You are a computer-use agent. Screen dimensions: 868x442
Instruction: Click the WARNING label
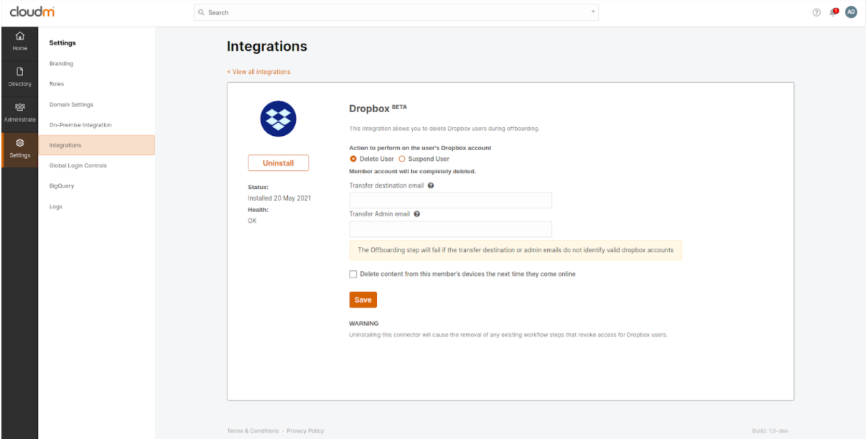(364, 323)
